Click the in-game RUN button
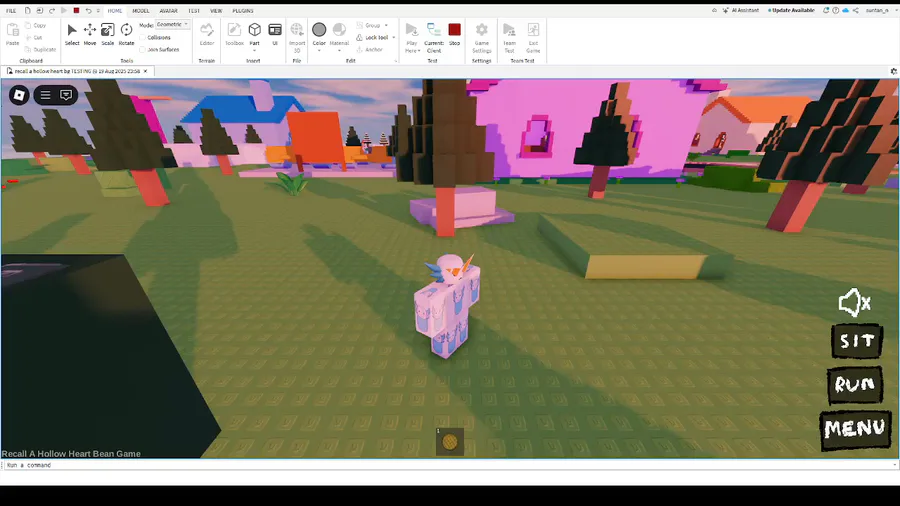The width and height of the screenshot is (900, 506). click(855, 384)
